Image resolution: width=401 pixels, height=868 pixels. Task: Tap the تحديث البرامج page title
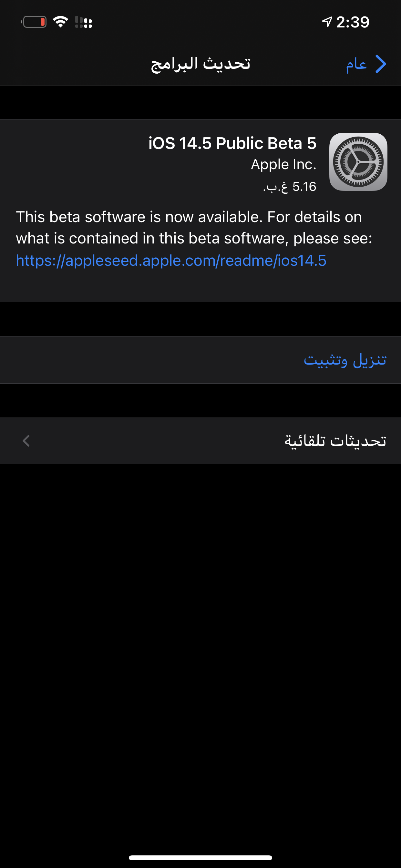[200, 64]
